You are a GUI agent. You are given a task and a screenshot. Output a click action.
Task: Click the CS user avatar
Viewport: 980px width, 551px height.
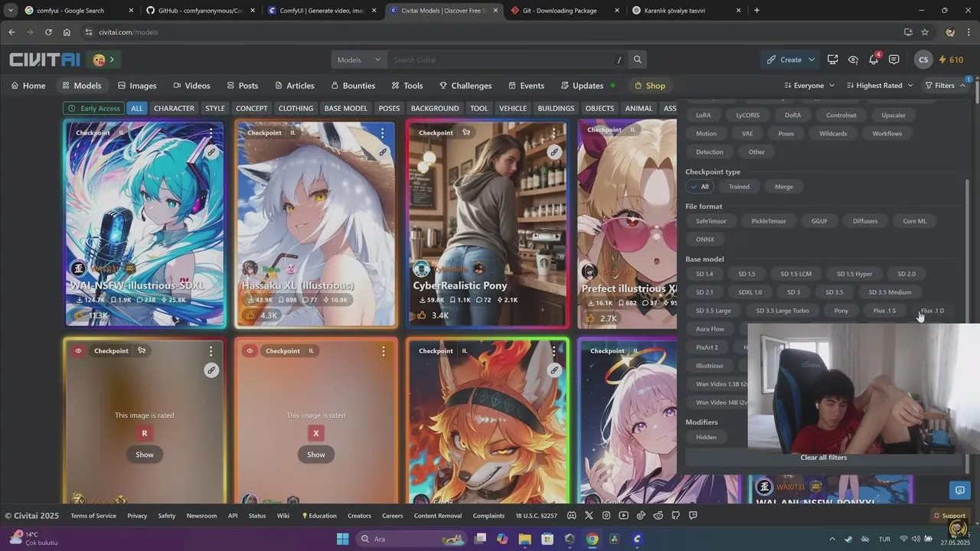(923, 60)
